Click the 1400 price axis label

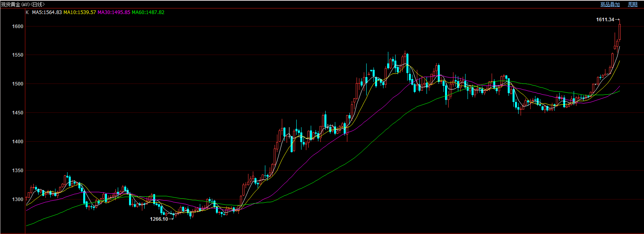pyautogui.click(x=18, y=142)
